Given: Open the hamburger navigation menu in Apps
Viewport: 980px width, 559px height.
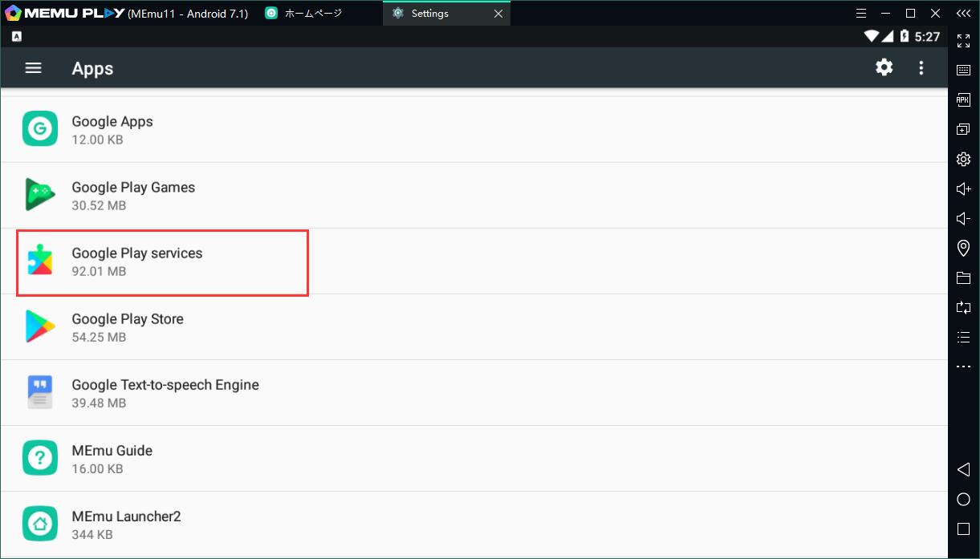Looking at the screenshot, I should [x=33, y=68].
